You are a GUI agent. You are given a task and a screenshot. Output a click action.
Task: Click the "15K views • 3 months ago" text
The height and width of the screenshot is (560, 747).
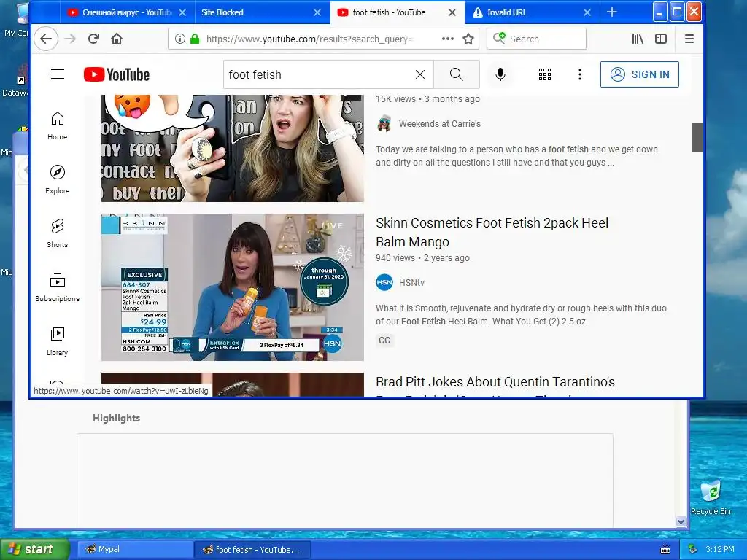427,99
